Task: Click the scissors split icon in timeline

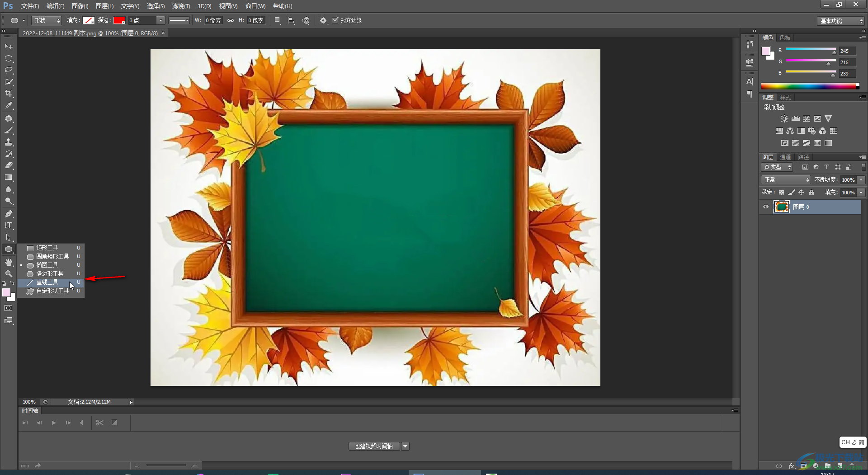Action: point(100,423)
